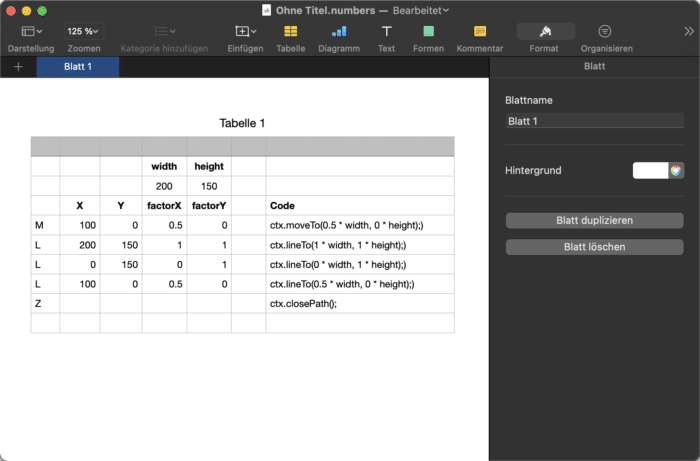Select the 'factorX' header cell
This screenshot has width=700, height=461.
(164, 206)
